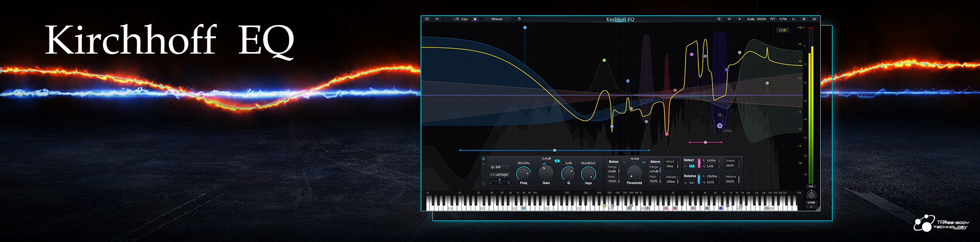This screenshot has height=242, width=980.
Task: Click the 12 dB display range selector
Action: click(782, 30)
